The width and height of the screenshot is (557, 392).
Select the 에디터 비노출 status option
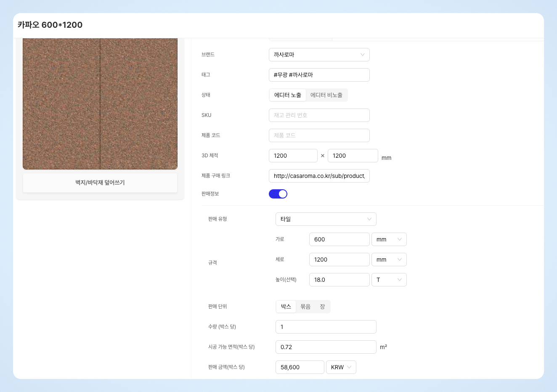pyautogui.click(x=326, y=95)
